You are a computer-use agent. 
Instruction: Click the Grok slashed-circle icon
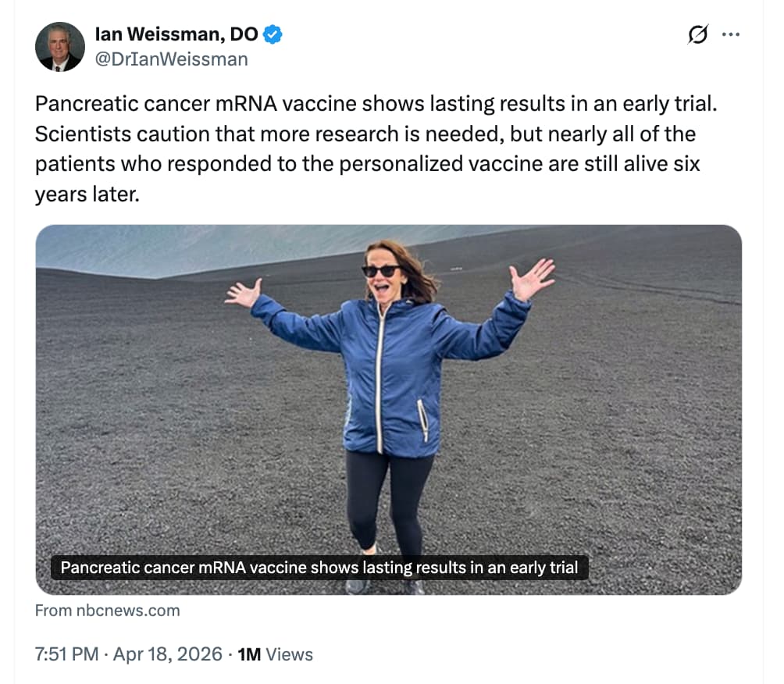tap(697, 35)
